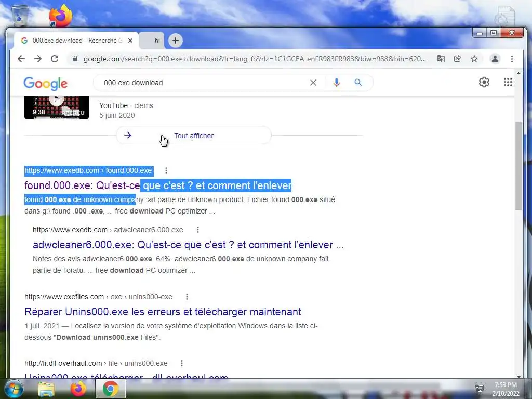The width and height of the screenshot is (532, 399).
Task: Open options for dll-overhaul.com result
Action: (x=182, y=363)
